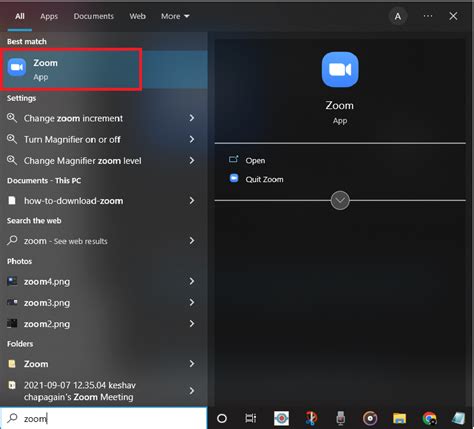Open the scissors snipping taskbar app
Image resolution: width=474 pixels, height=429 pixels.
click(311, 418)
